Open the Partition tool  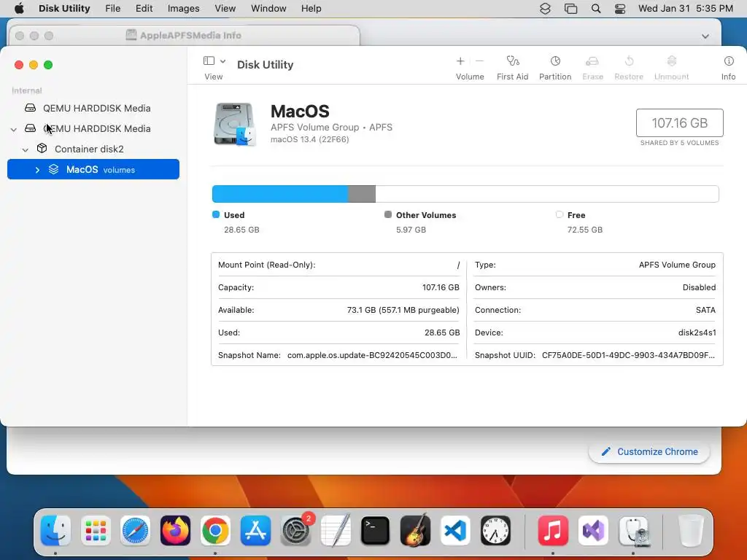(x=555, y=61)
